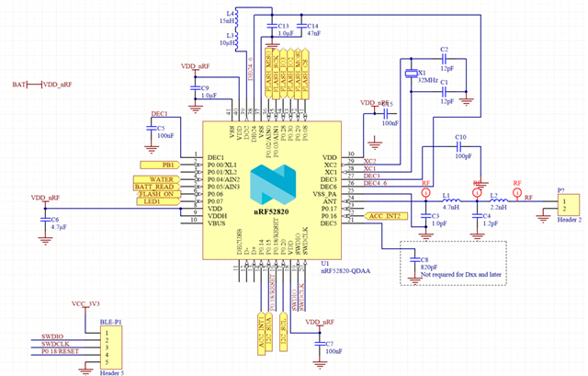The height and width of the screenshot is (376, 588).
Task: Select capacitor C4 symbol
Action: point(477,216)
